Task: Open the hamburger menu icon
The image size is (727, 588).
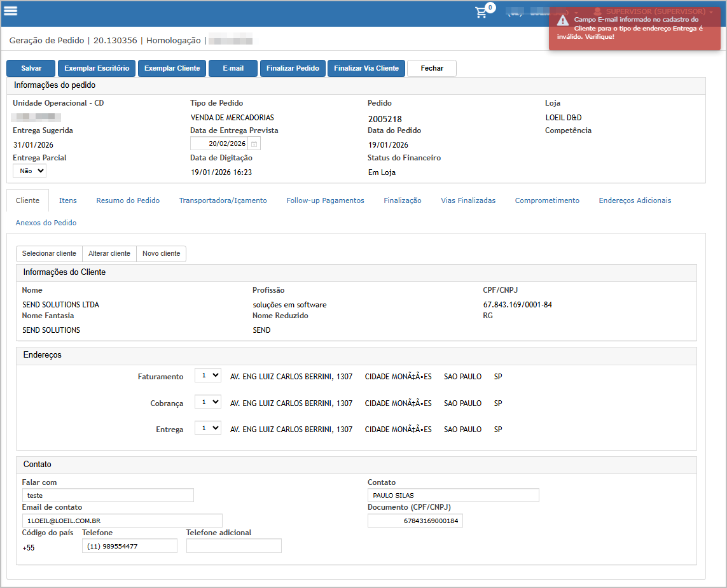Action: (x=11, y=11)
